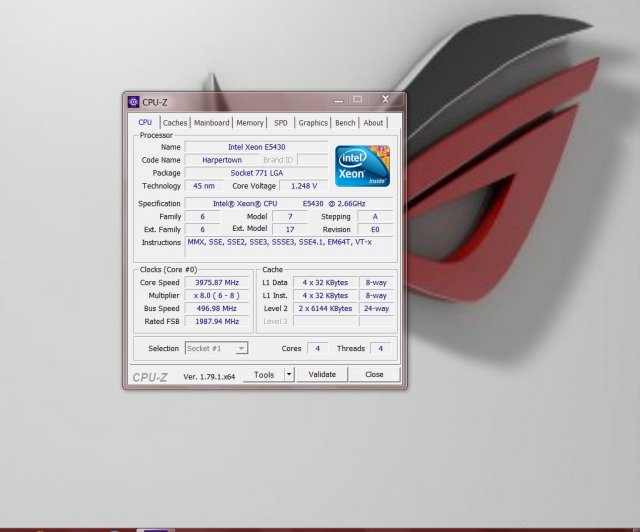Open the Tools dropdown arrow
640x532 pixels.
(x=289, y=375)
